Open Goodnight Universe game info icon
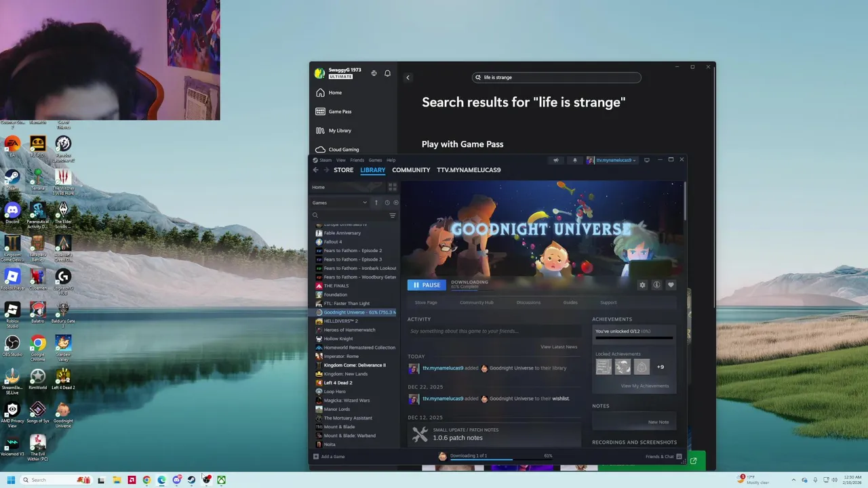Image resolution: width=868 pixels, height=488 pixels. (656, 285)
